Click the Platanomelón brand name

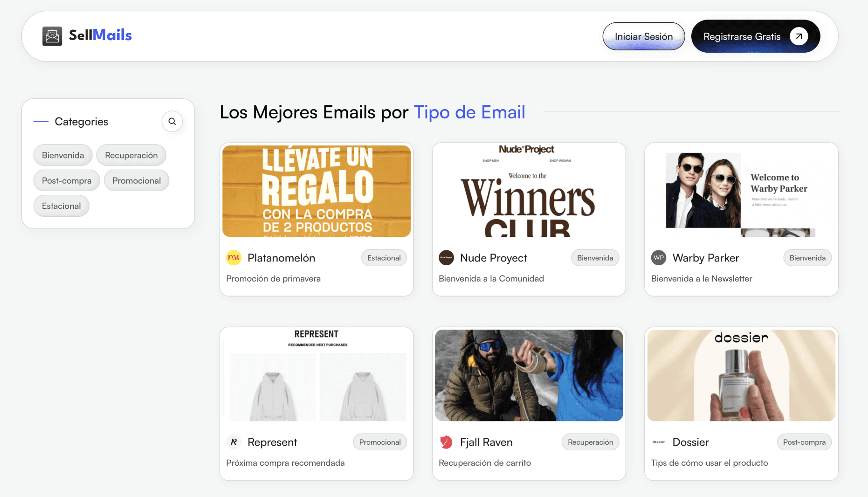point(282,258)
